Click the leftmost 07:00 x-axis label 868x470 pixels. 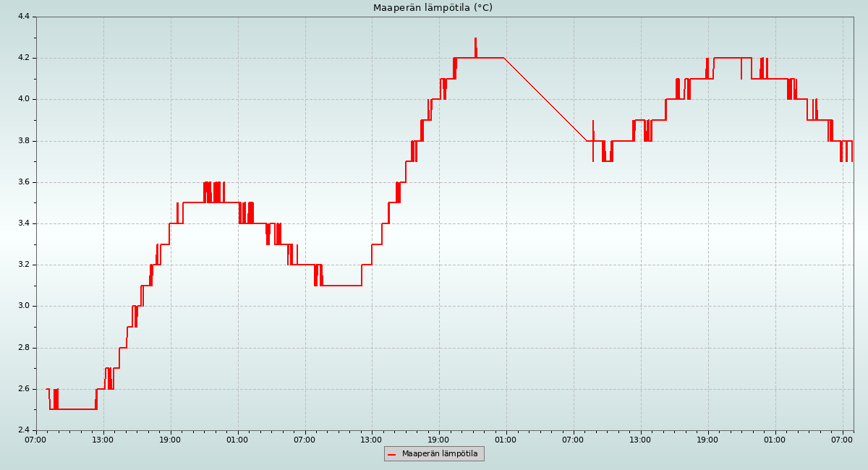(x=36, y=439)
